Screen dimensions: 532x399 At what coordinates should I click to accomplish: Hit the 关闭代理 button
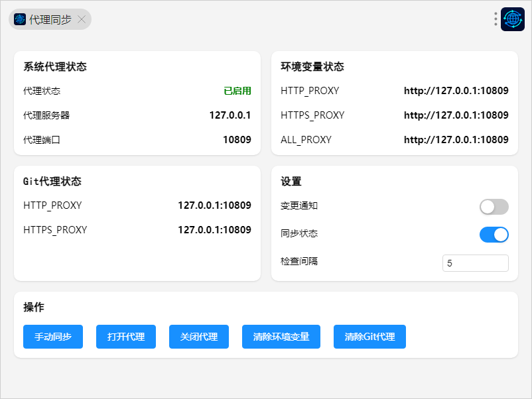click(198, 337)
